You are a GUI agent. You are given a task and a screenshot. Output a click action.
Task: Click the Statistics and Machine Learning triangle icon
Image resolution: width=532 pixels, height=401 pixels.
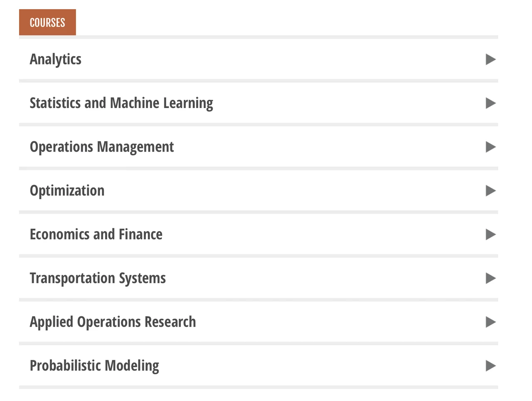pos(490,103)
